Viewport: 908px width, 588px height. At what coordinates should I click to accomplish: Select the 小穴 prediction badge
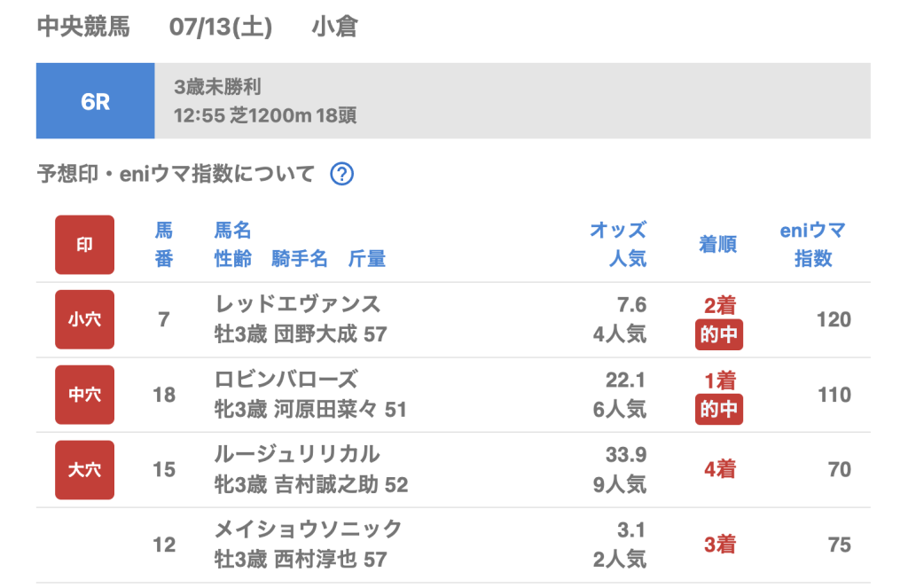(x=84, y=319)
